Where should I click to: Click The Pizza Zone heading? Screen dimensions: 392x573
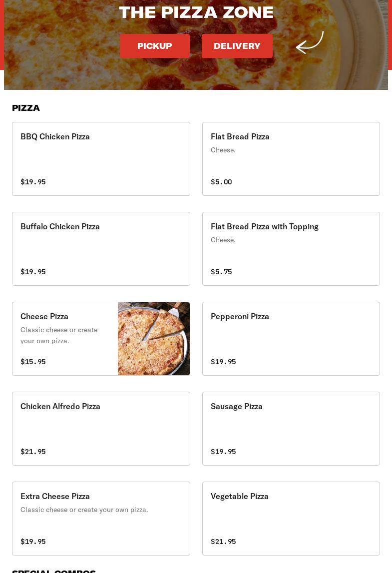pos(196,12)
